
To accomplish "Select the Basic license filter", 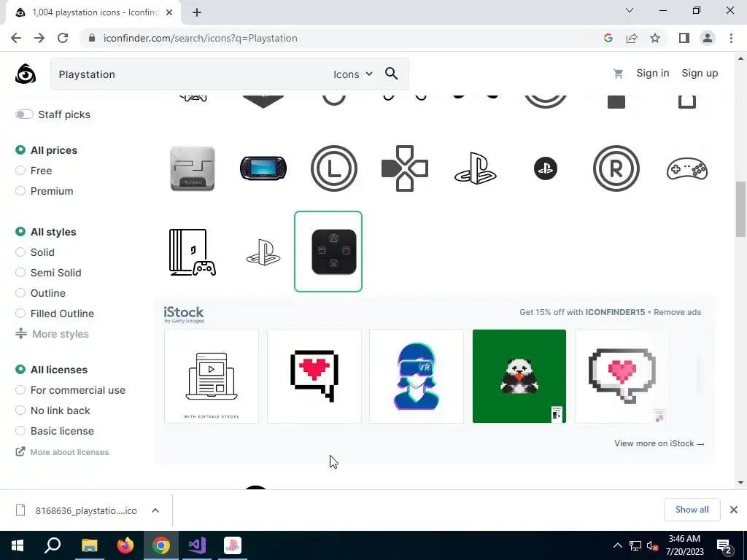I will 20,431.
